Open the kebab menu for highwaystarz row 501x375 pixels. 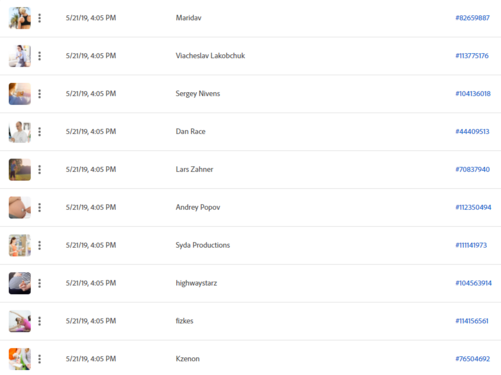(x=40, y=283)
